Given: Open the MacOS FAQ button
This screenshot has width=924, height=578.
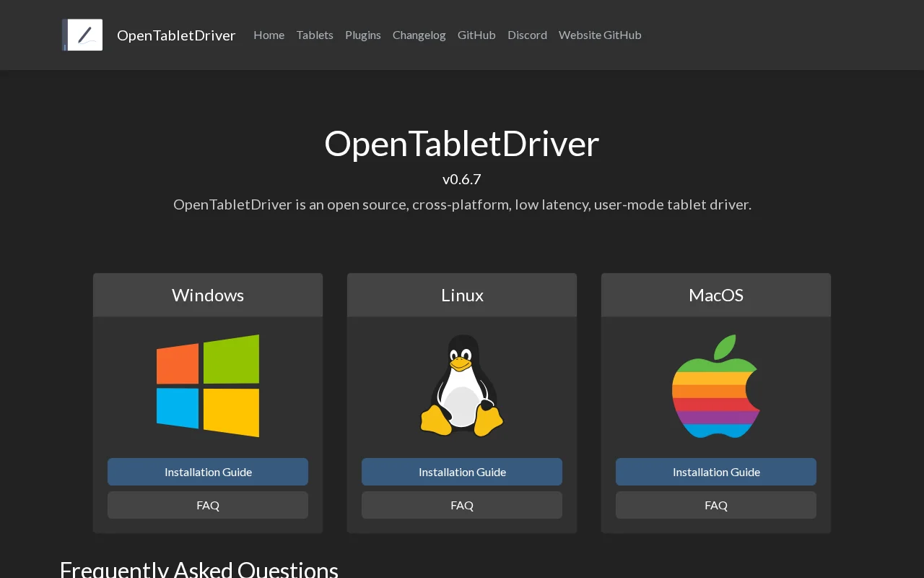Looking at the screenshot, I should point(716,505).
